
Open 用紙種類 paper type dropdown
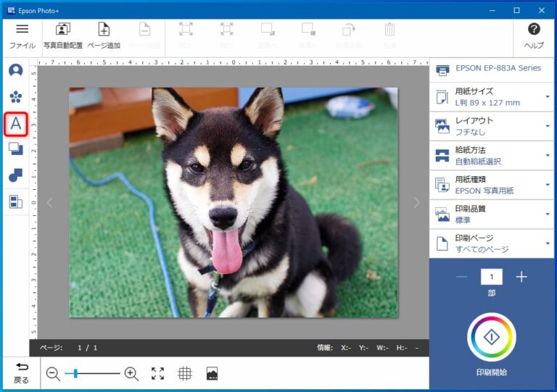click(x=492, y=185)
